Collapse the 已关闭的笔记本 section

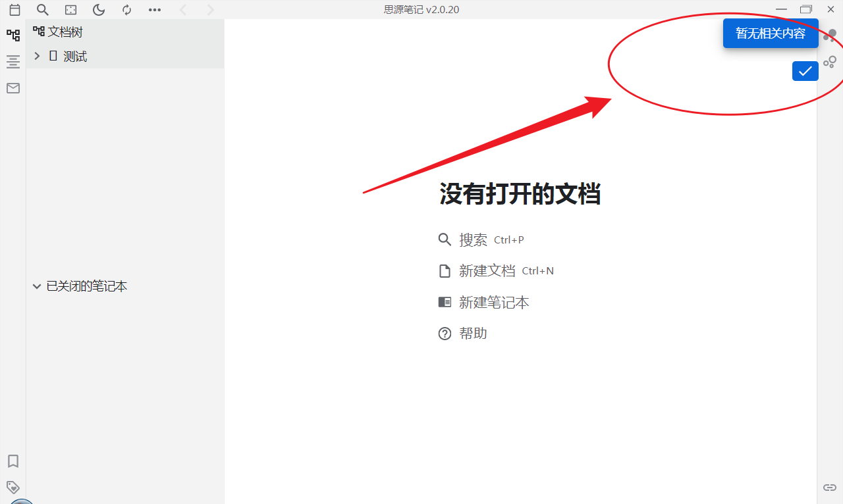coord(37,286)
